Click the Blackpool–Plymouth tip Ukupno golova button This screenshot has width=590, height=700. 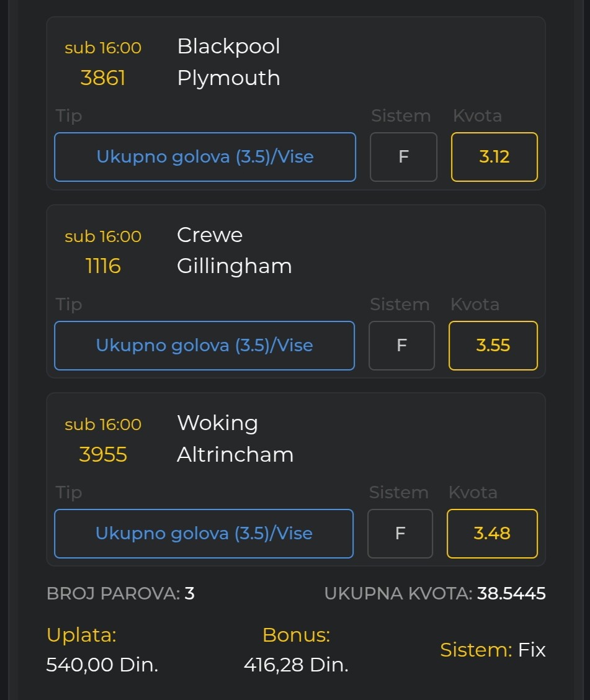[x=205, y=157]
